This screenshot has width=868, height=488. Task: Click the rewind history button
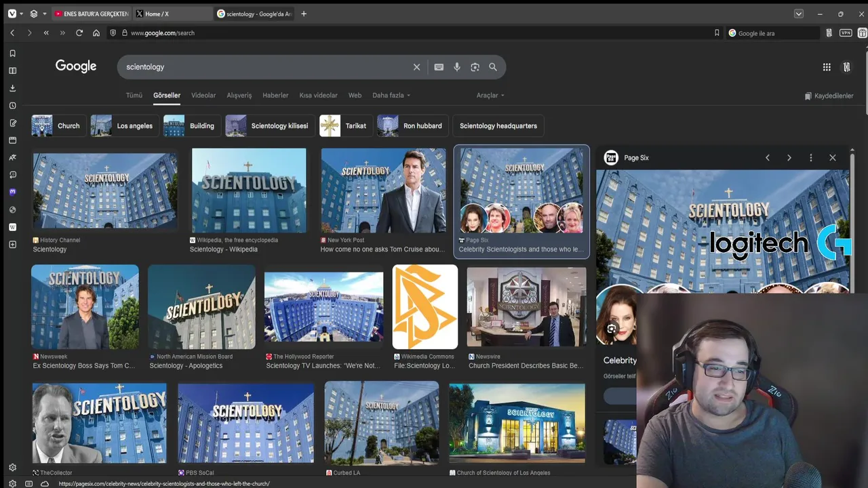point(46,33)
